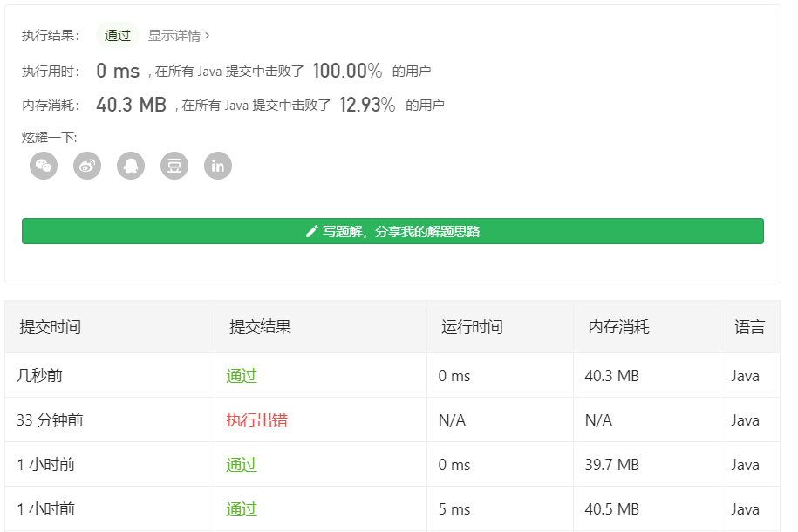Click the 100.00% runtime percentile value

[348, 71]
